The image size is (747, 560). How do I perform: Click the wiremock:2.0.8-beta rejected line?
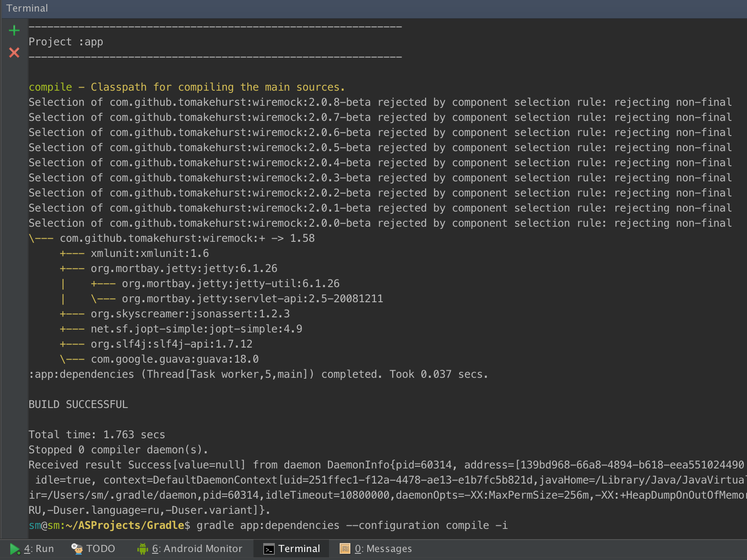(x=380, y=102)
